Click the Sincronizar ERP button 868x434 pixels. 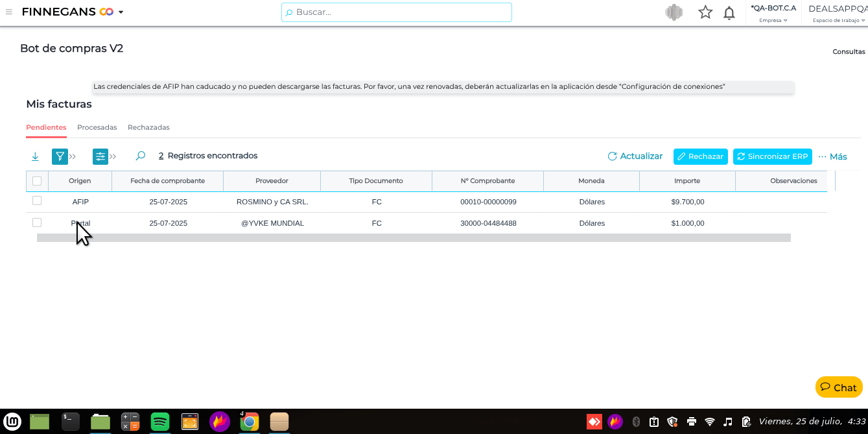[772, 156]
